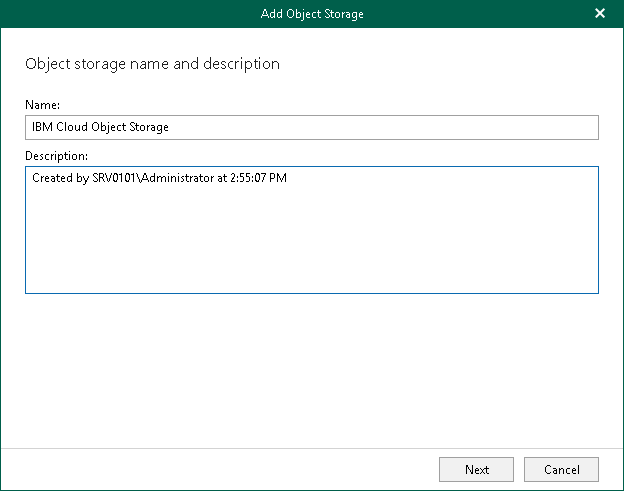Close the Add Object Storage dialog
The image size is (624, 491).
[x=600, y=13]
